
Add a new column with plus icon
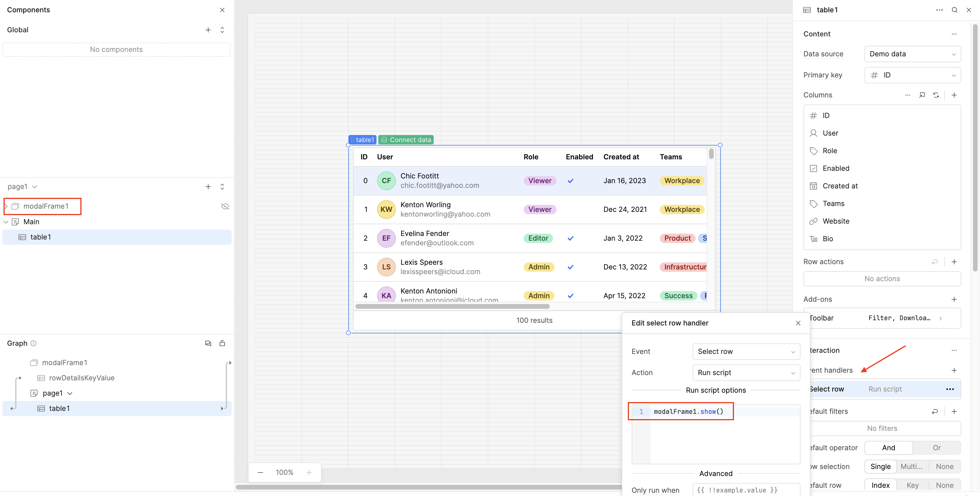(x=954, y=95)
